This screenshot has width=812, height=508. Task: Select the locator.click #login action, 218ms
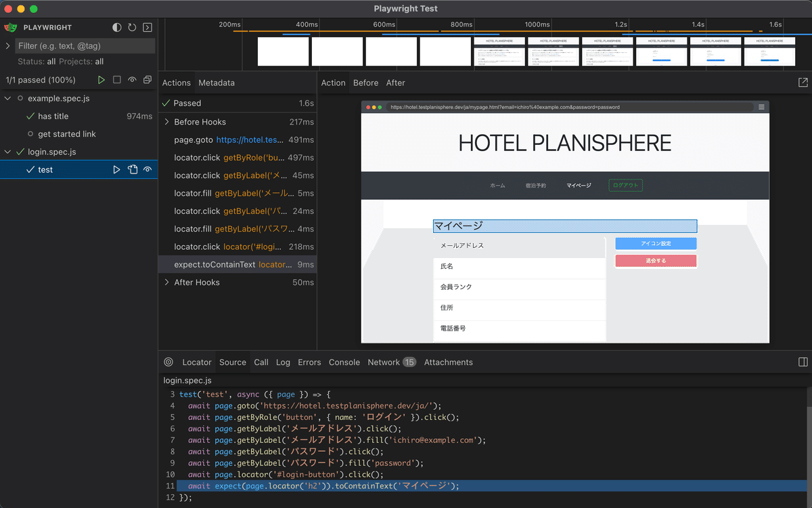coord(238,247)
